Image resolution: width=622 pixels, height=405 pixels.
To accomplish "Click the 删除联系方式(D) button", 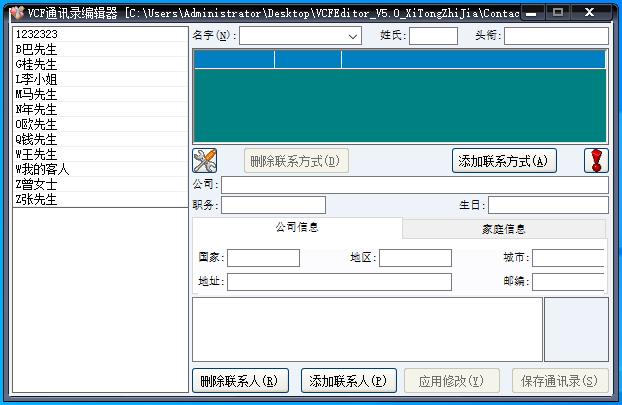I will 296,161.
